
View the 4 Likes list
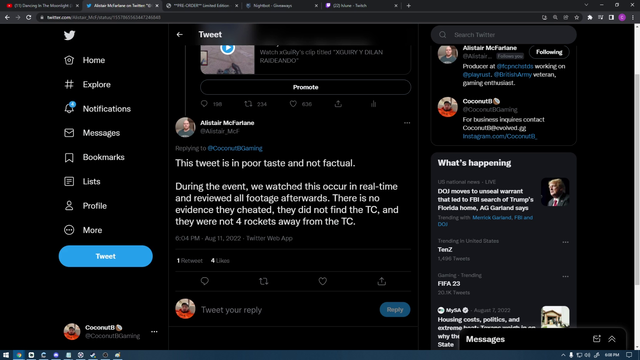[220, 260]
